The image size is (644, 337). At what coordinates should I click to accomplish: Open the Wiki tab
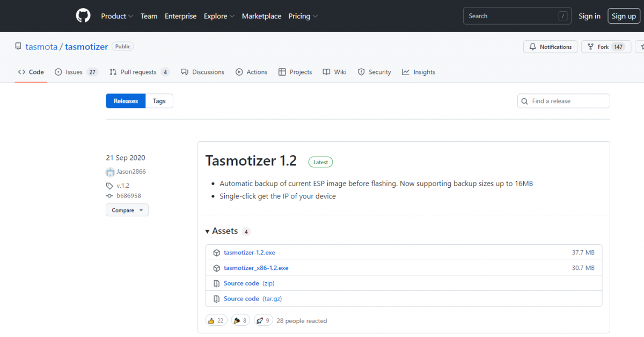click(334, 72)
